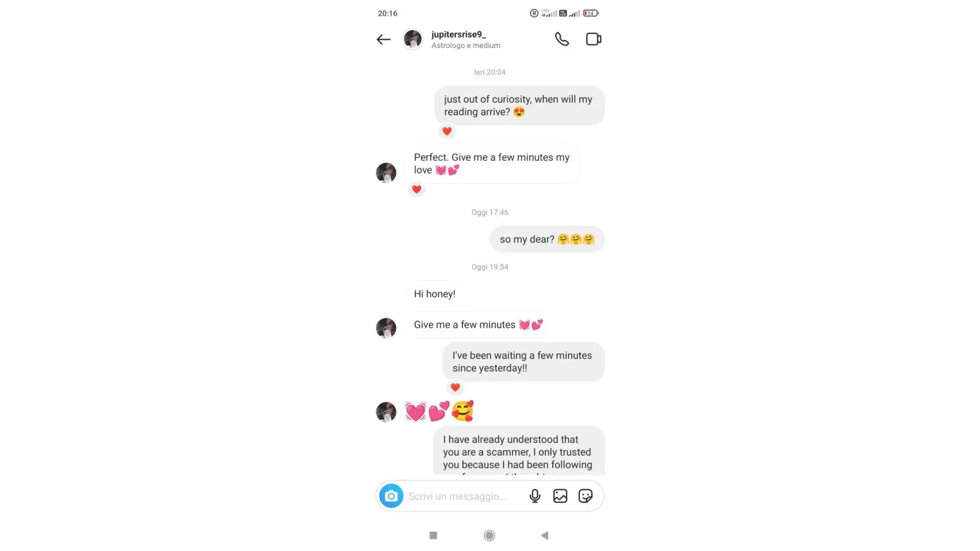Image resolution: width=980 pixels, height=551 pixels.
Task: Select the 'you are a scammer' message bubble
Action: point(519,451)
